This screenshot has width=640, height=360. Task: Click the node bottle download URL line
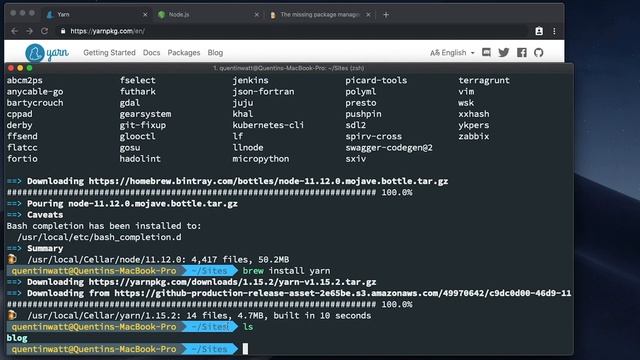click(x=227, y=181)
